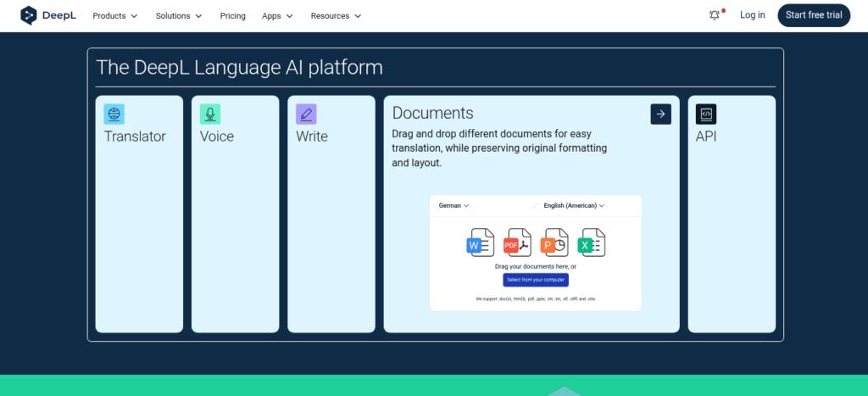The width and height of the screenshot is (868, 396).
Task: Select the Write card title
Action: [312, 137]
